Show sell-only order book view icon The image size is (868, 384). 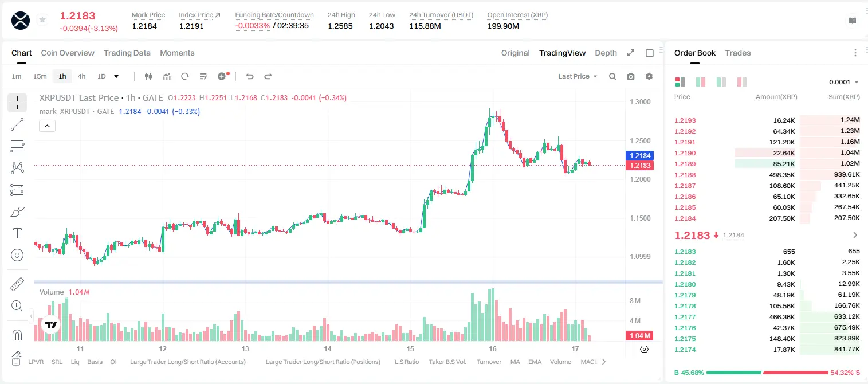[741, 82]
